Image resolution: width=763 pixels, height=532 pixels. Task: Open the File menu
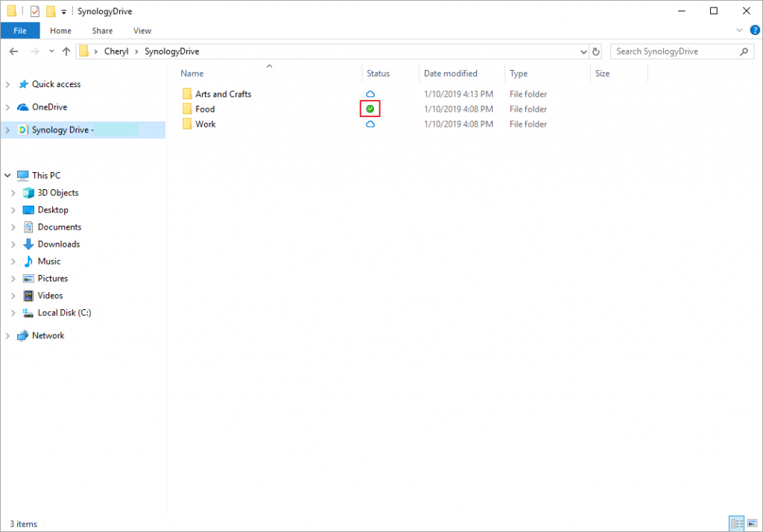coord(20,31)
